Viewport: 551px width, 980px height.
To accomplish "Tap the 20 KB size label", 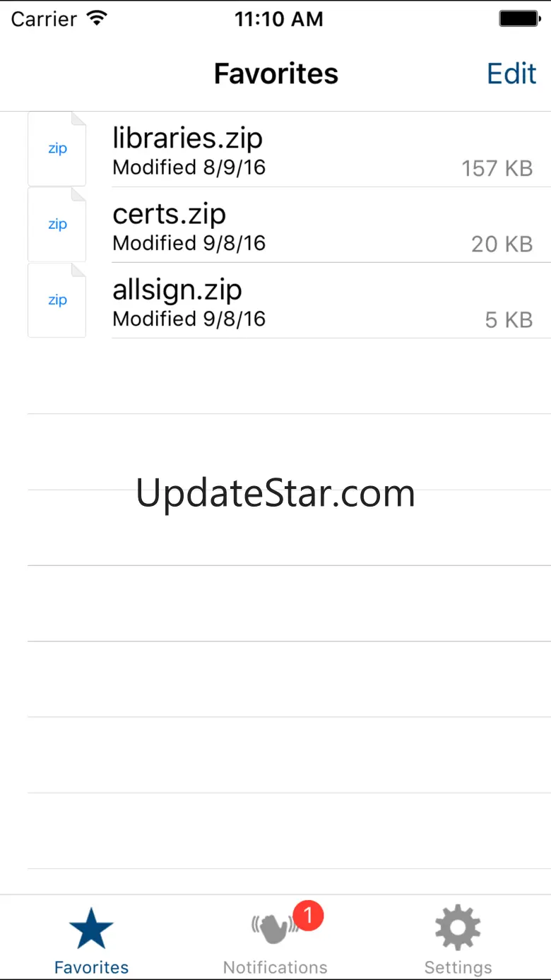I will pyautogui.click(x=502, y=244).
